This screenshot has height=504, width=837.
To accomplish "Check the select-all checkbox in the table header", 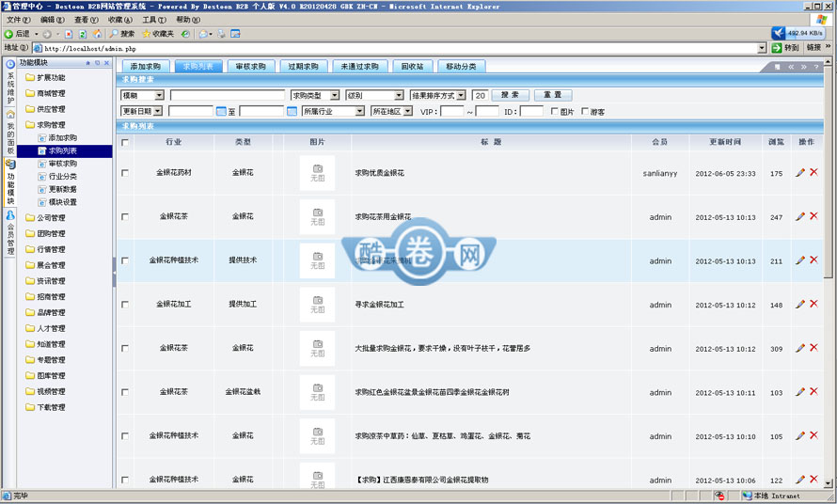I will click(125, 143).
